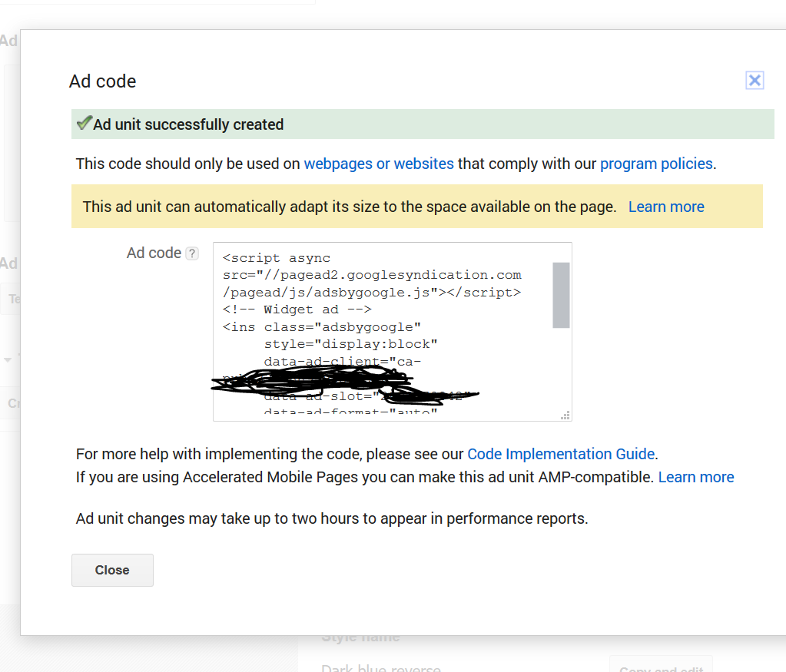Close the Ad code dialog with the X icon
Viewport: 786px width, 672px height.
(754, 81)
